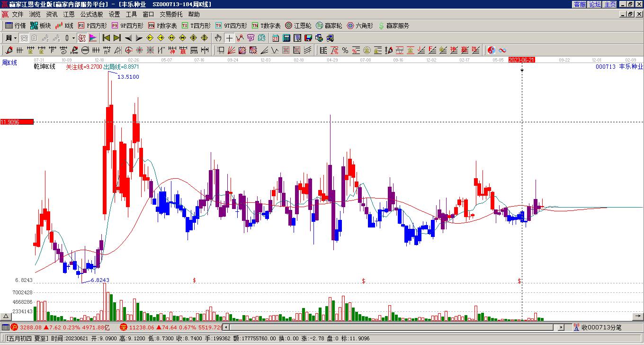Open 客服 customer service link
Image resolution: width=644 pixels, height=345 pixels.
tap(580, 4)
